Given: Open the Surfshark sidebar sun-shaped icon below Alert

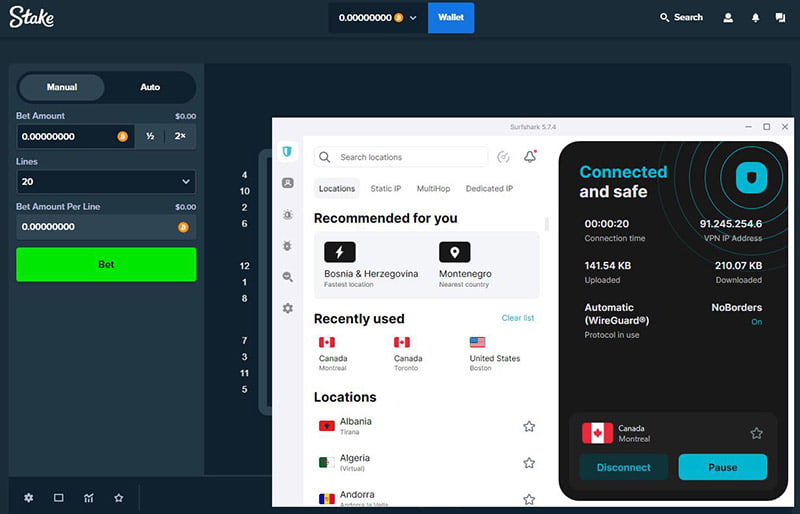Looking at the screenshot, I should pyautogui.click(x=288, y=215).
